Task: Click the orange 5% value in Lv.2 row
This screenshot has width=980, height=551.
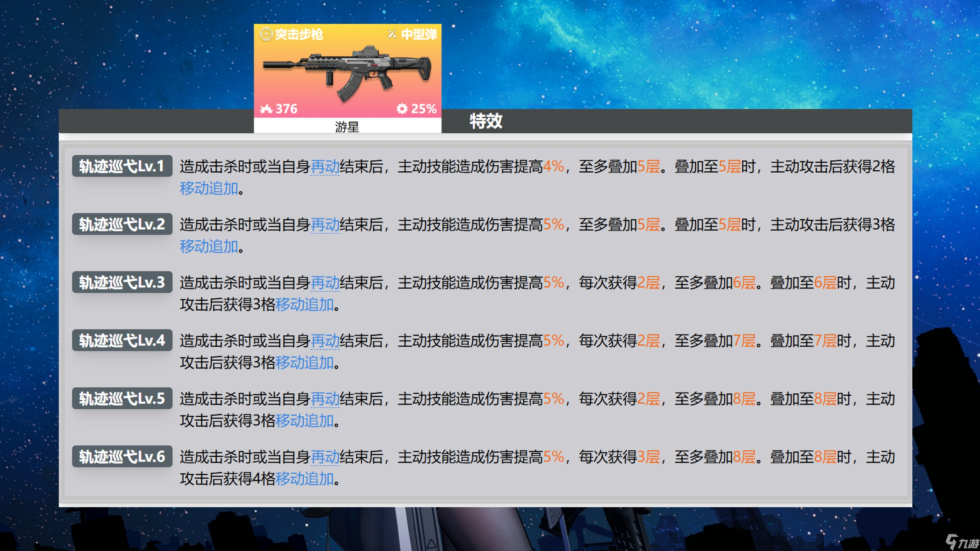Action: (554, 225)
